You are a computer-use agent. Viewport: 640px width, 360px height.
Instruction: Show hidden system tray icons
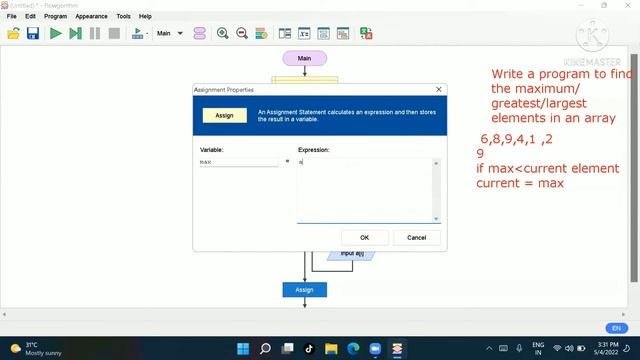tap(489, 349)
